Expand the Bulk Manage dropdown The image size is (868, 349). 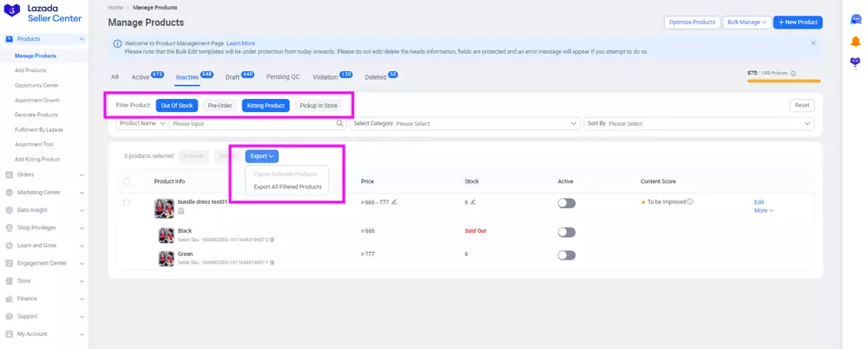click(746, 22)
